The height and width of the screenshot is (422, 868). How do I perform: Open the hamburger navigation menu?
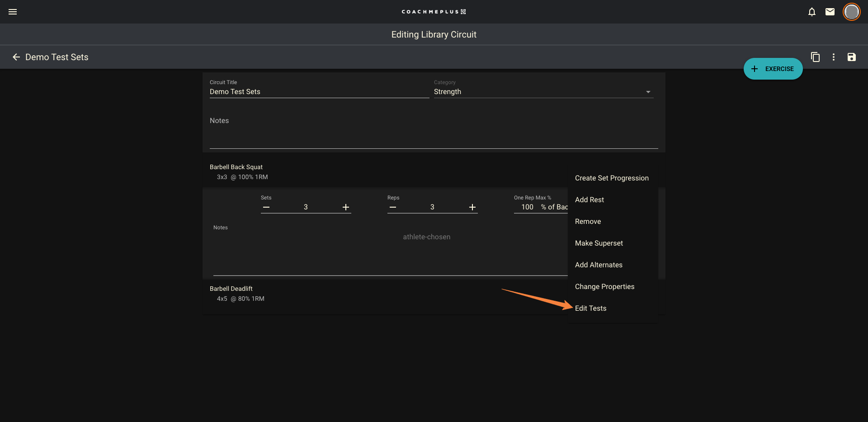point(13,12)
